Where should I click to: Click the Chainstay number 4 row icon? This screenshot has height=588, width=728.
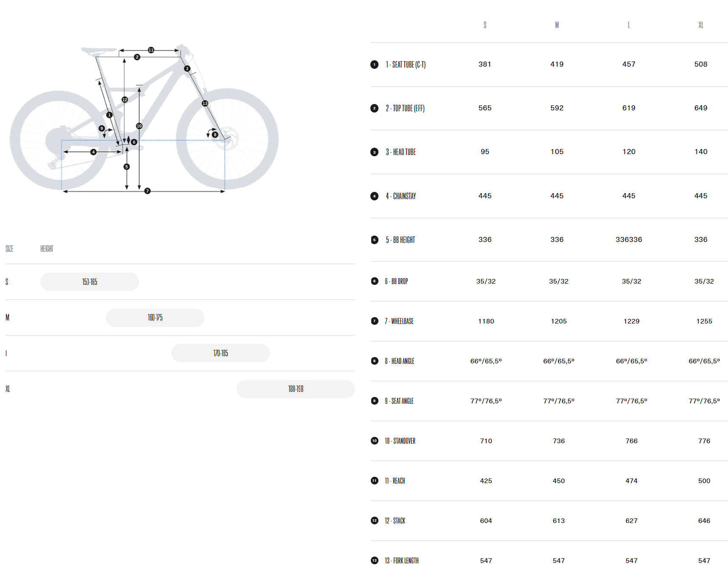point(374,196)
